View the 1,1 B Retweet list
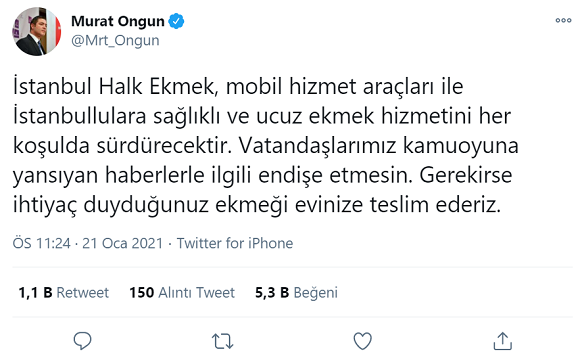 [64, 292]
